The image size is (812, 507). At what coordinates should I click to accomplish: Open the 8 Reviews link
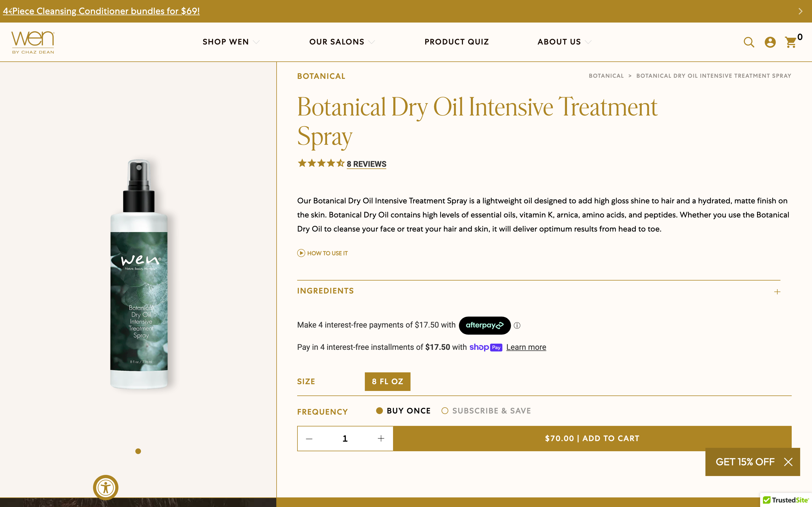367,164
